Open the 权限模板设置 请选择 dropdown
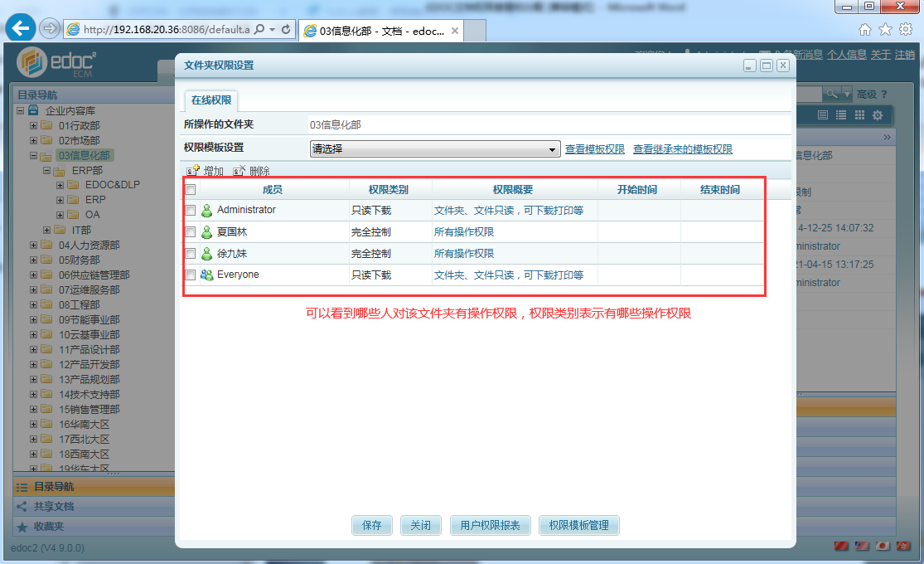Viewport: 924px width, 564px height. 434,149
